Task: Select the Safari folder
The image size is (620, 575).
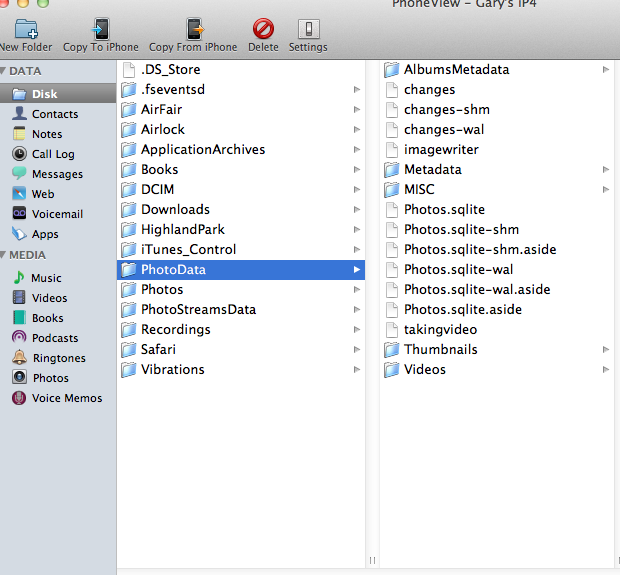Action: pos(241,350)
